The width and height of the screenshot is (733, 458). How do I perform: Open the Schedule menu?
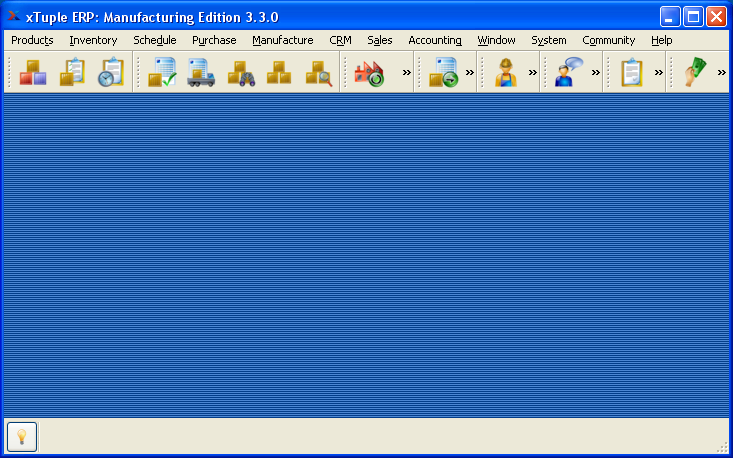point(155,41)
